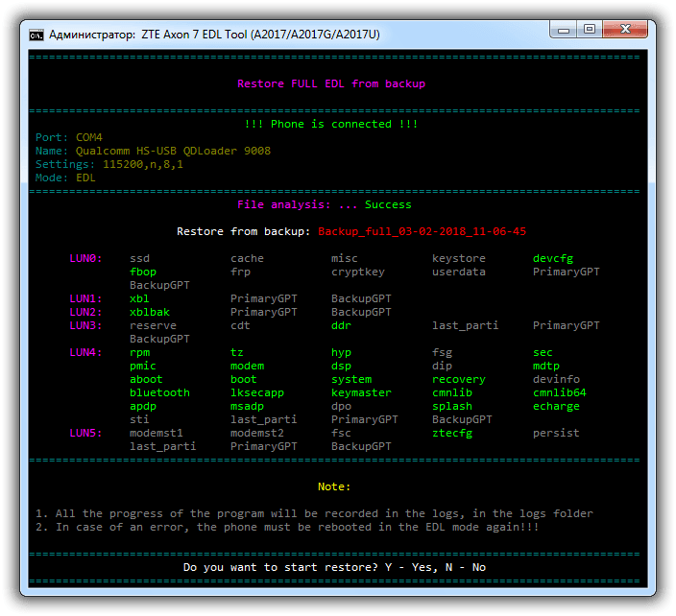Click the 'LUN4:' label
The image size is (676, 616).
click(85, 352)
